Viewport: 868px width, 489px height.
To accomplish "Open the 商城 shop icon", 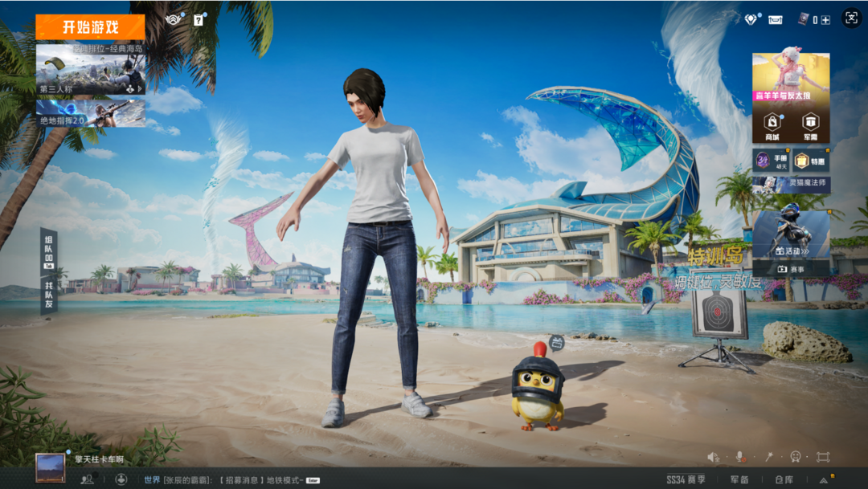I will (772, 127).
